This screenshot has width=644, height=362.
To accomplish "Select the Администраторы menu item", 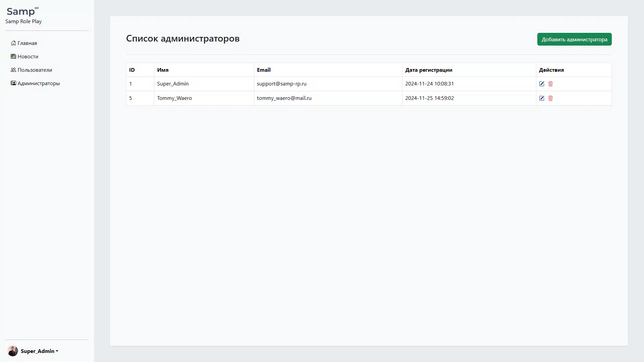I will [x=39, y=83].
